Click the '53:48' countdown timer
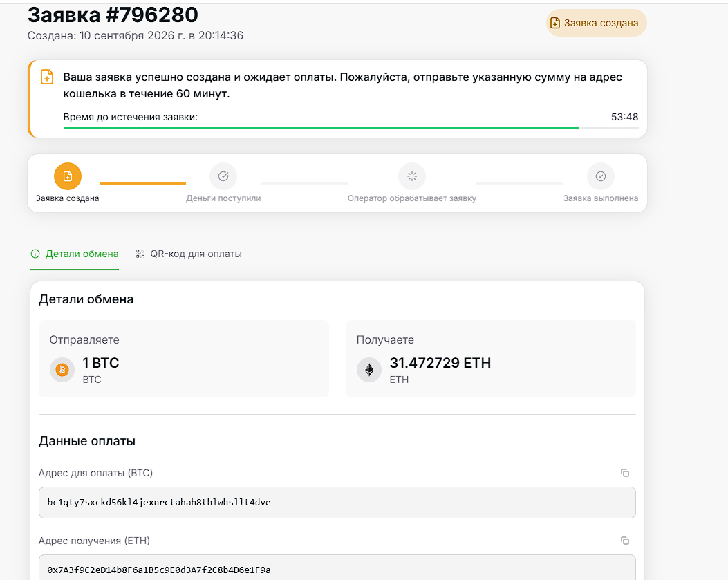728x580 pixels. pyautogui.click(x=624, y=117)
